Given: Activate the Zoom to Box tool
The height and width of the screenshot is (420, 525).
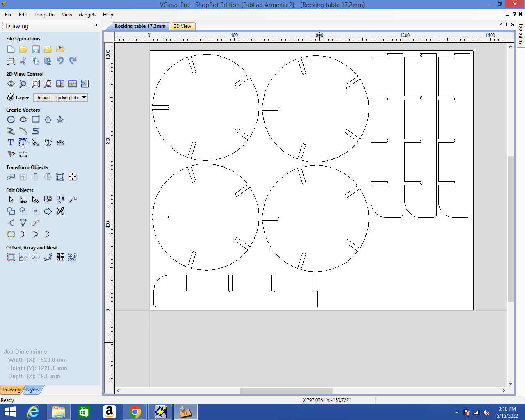Looking at the screenshot, I should pyautogui.click(x=23, y=84).
